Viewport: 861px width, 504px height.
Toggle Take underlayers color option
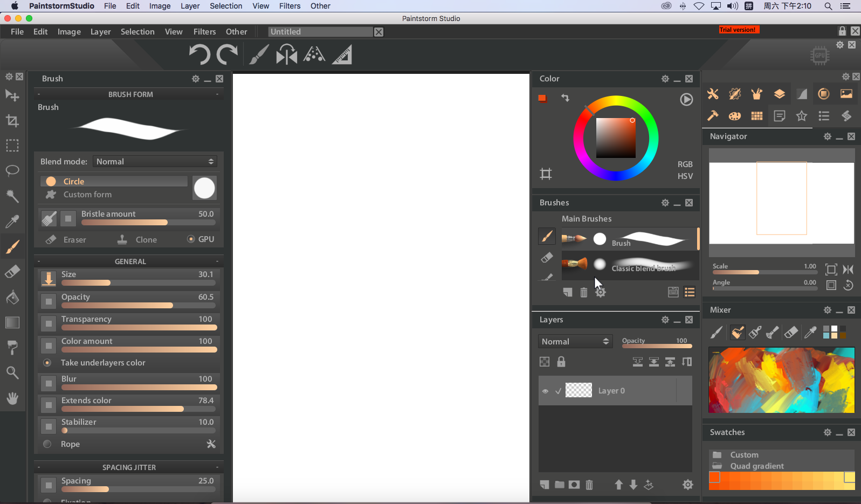click(47, 363)
